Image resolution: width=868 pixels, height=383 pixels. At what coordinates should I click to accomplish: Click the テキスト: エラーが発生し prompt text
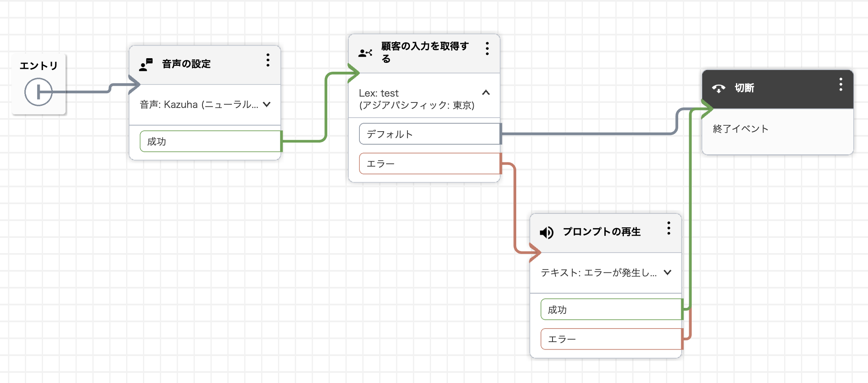tap(599, 273)
